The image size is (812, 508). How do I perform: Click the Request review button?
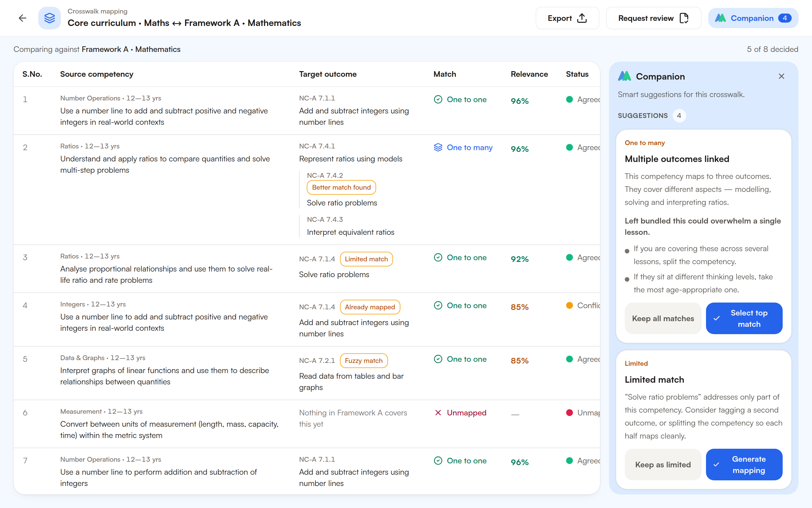tap(653, 18)
